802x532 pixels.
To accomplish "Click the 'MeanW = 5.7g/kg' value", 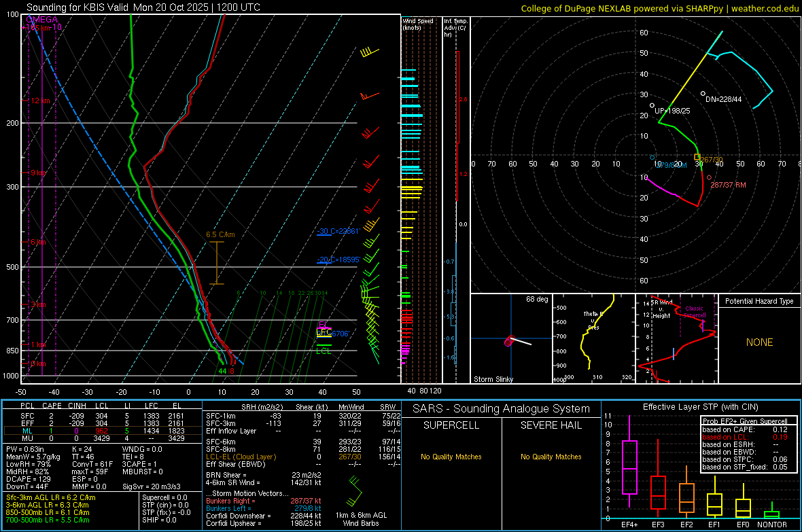I will click(33, 457).
